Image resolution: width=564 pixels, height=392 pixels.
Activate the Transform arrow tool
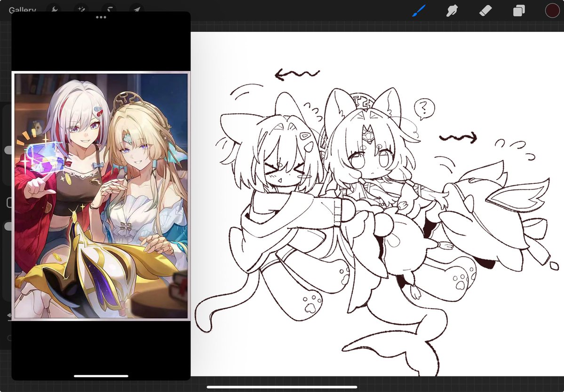click(x=137, y=9)
